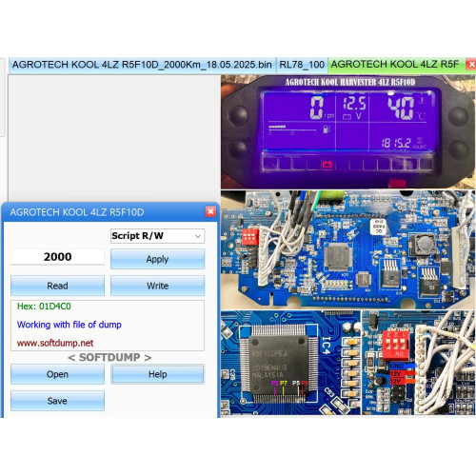Close the AGROTECH KOOL 4LZ R5F10D dialog
Viewport: 476px width, 476px height.
tap(210, 211)
